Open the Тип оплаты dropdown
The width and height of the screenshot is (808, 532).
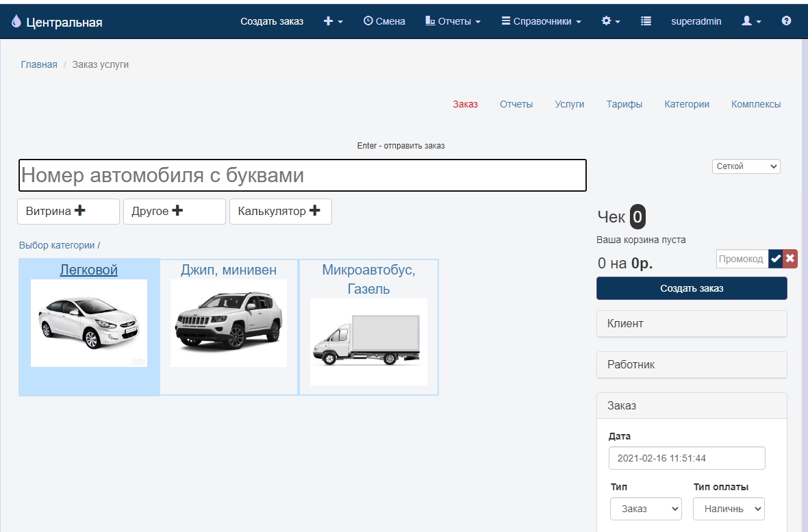(729, 509)
